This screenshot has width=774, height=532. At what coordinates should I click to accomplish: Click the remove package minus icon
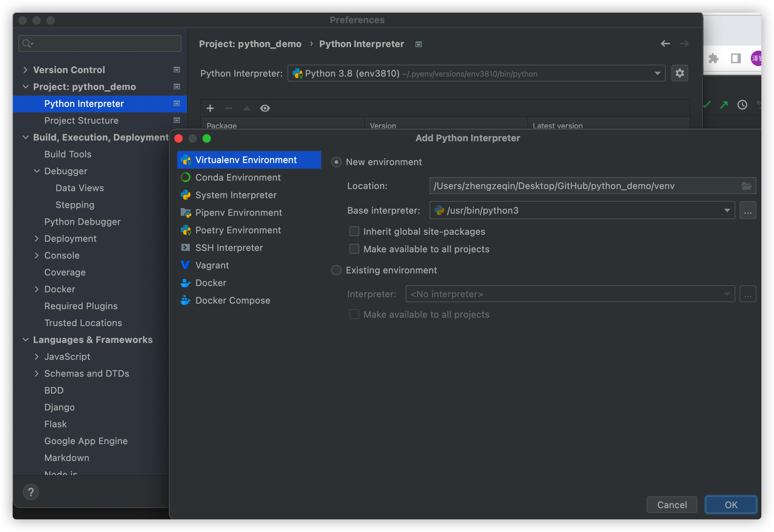click(x=228, y=108)
